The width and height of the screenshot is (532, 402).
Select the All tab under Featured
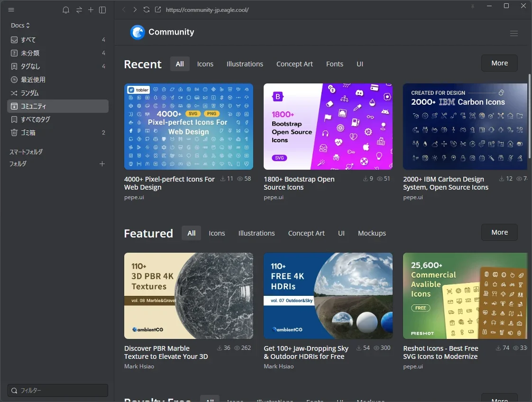point(192,233)
